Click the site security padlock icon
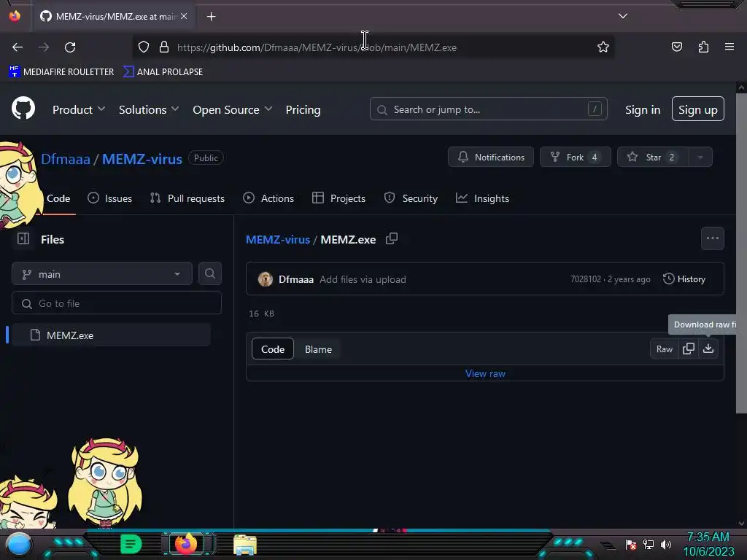This screenshot has height=560, width=747. pos(164,47)
